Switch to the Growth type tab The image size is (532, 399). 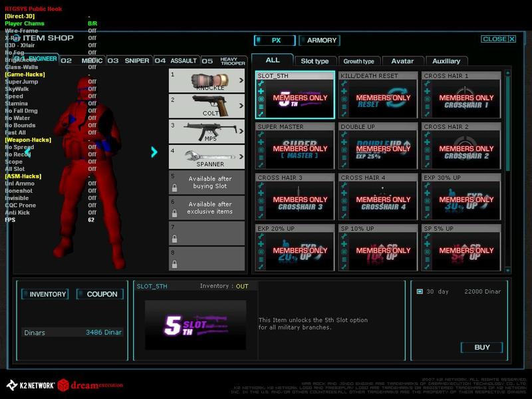(x=358, y=61)
